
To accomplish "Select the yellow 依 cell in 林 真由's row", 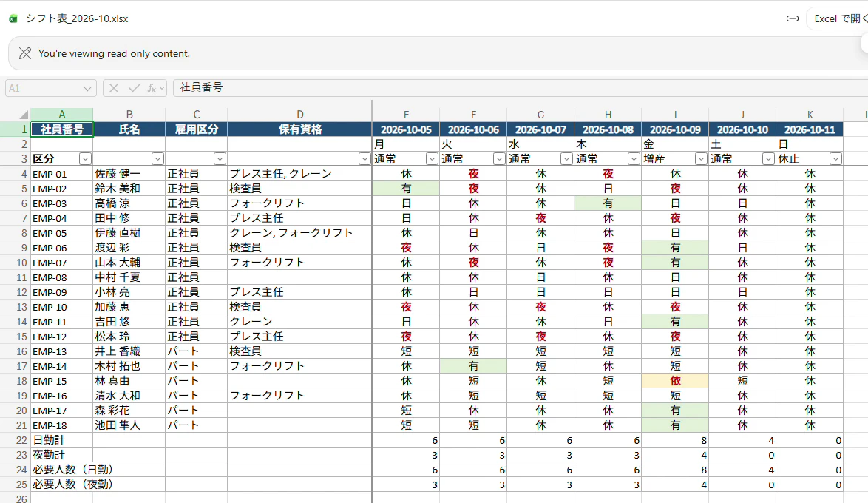I will coord(675,381).
